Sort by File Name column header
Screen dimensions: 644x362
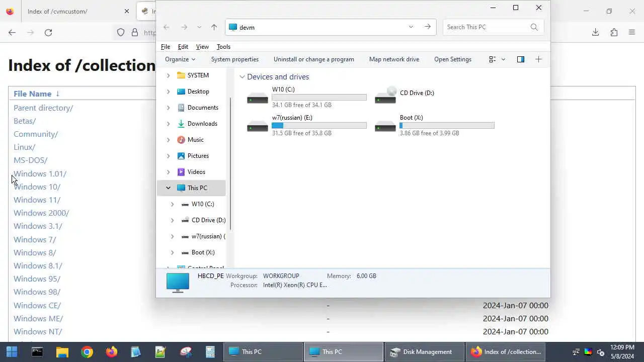point(32,94)
